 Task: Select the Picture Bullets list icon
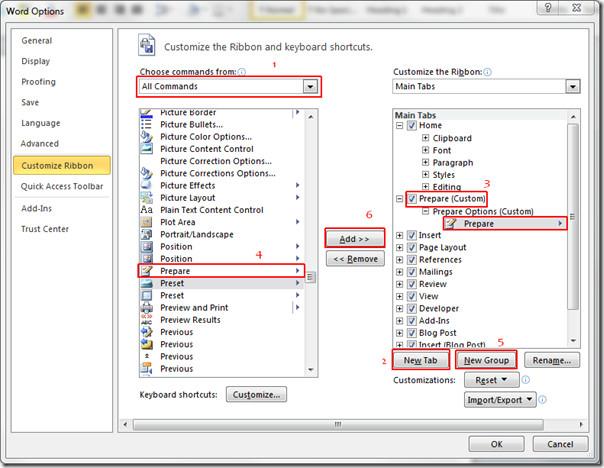[x=147, y=125]
